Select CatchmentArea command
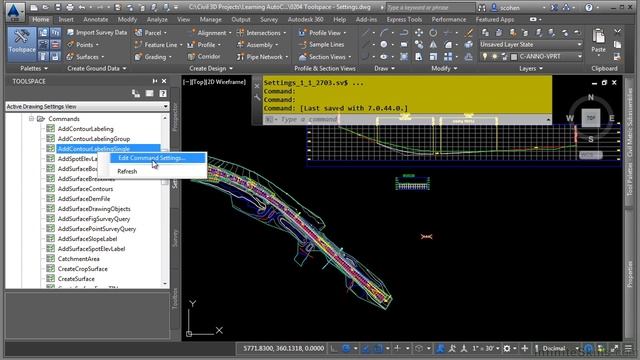640x360 pixels. click(78, 259)
